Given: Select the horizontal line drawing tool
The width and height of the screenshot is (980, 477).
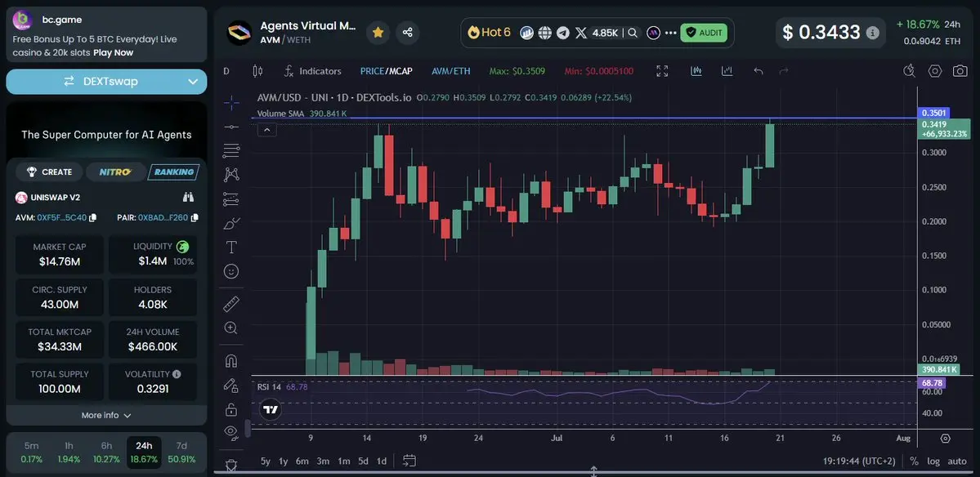Looking at the screenshot, I should [x=231, y=127].
